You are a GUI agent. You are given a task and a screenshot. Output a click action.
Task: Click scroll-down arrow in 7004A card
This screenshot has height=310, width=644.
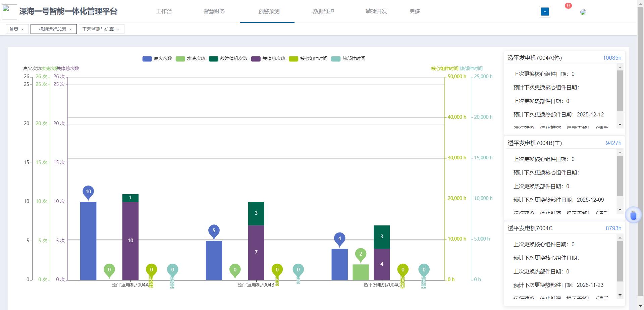pyautogui.click(x=620, y=124)
